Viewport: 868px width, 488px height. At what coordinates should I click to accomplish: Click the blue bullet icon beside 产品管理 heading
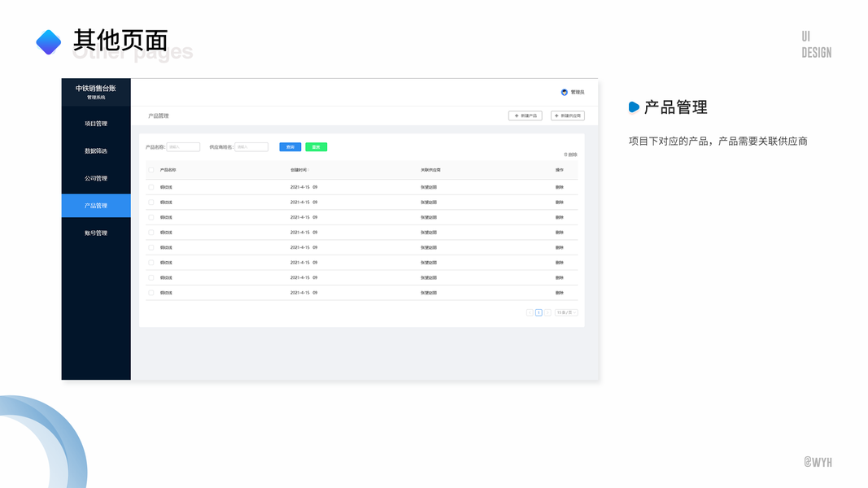(635, 107)
